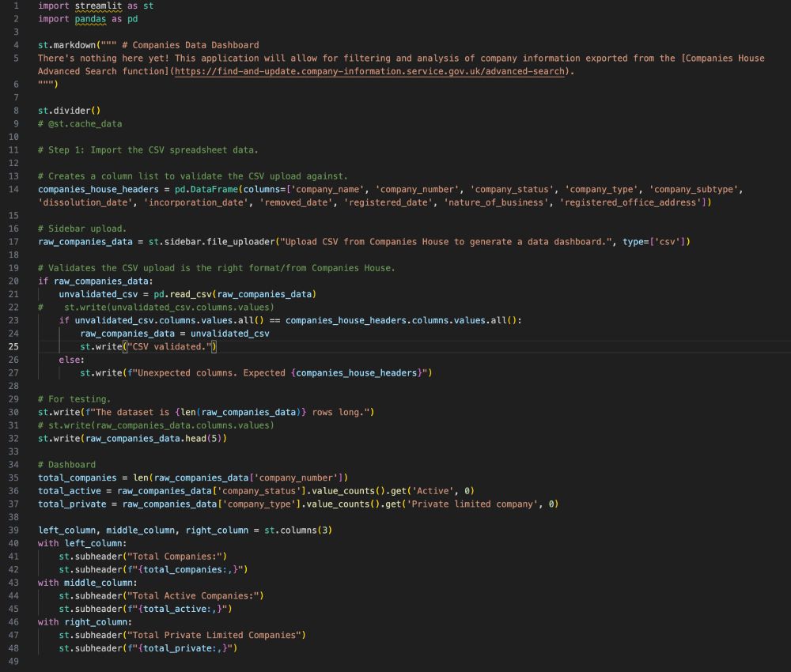Click the '# @st.cache_data' comment
791x672 pixels.
80,124
